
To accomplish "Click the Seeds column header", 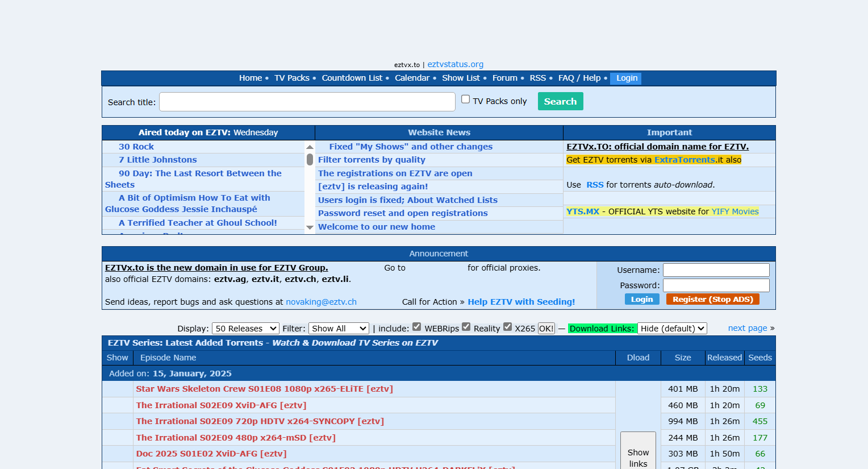I will click(x=759, y=358).
